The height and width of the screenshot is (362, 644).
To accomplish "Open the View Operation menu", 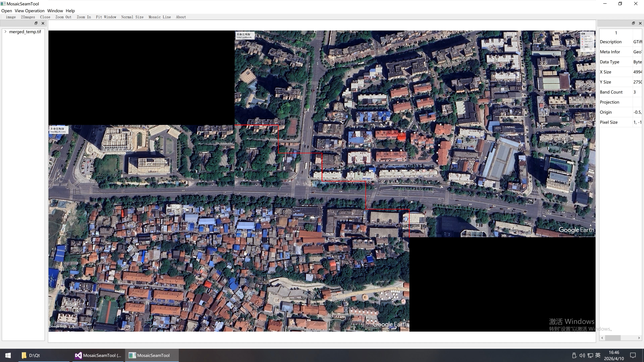I will tap(30, 11).
